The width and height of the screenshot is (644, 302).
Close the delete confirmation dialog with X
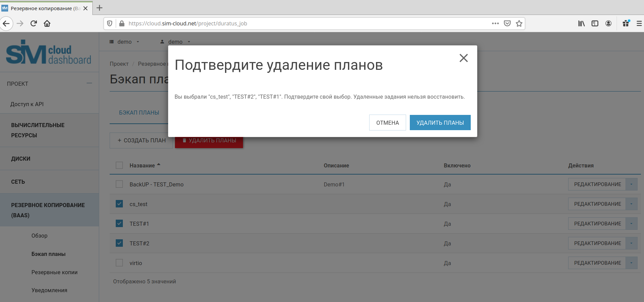point(463,58)
